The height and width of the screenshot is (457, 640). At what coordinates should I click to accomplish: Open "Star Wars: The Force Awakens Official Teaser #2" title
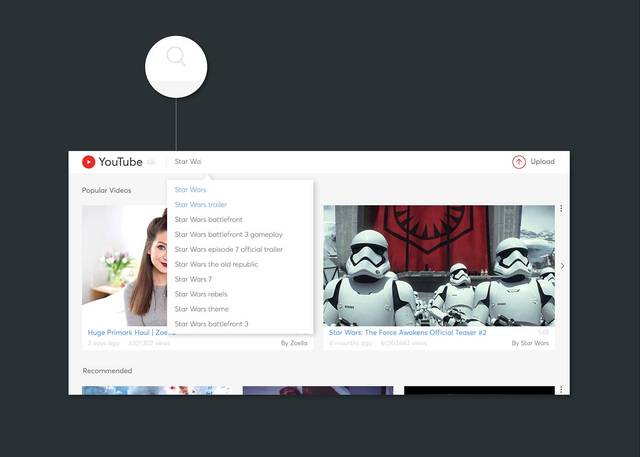407,333
